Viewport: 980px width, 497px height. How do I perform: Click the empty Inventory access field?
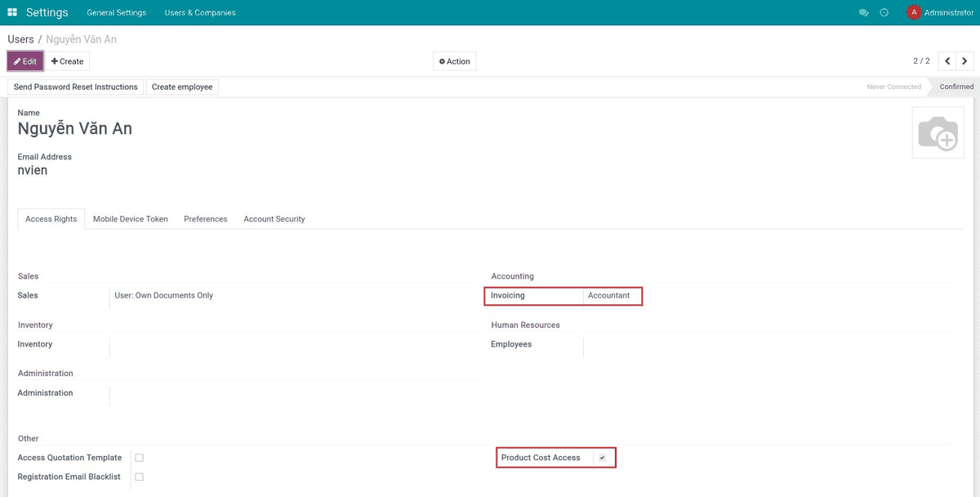[294, 347]
